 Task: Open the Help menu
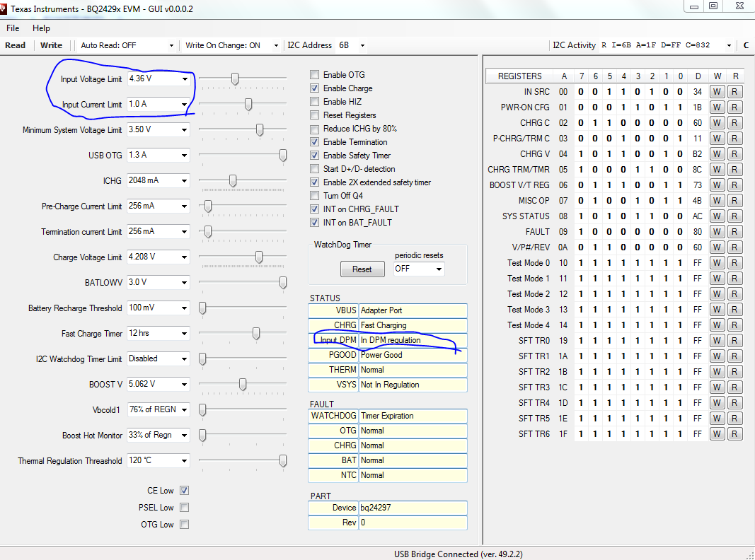coord(42,28)
